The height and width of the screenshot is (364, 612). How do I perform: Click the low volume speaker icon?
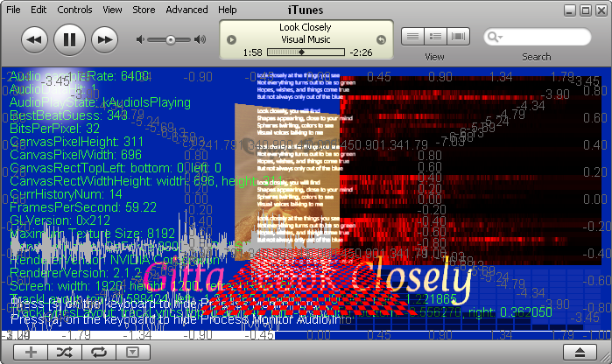(140, 39)
